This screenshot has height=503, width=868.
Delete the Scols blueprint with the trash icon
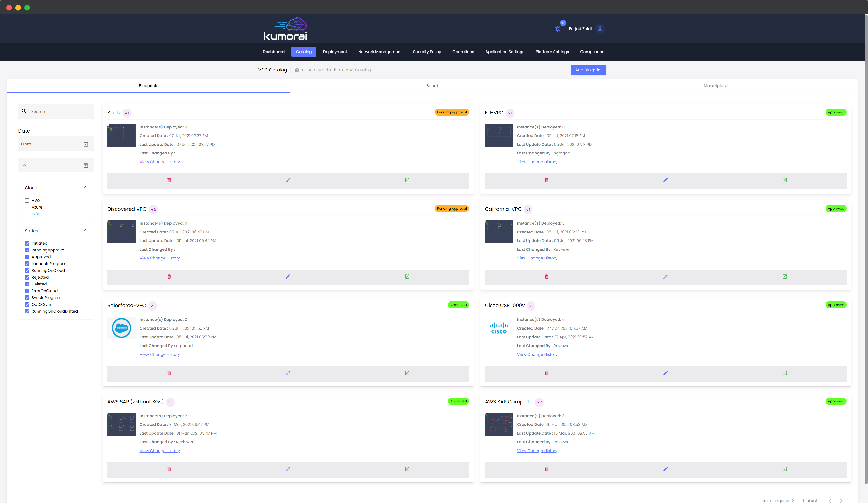click(169, 180)
